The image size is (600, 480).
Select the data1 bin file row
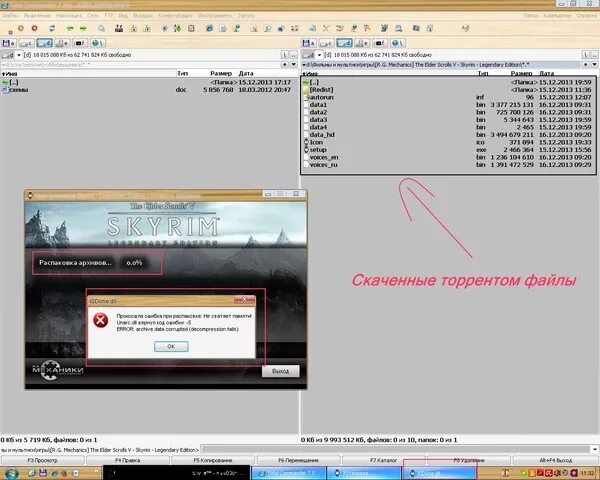pyautogui.click(x=448, y=104)
